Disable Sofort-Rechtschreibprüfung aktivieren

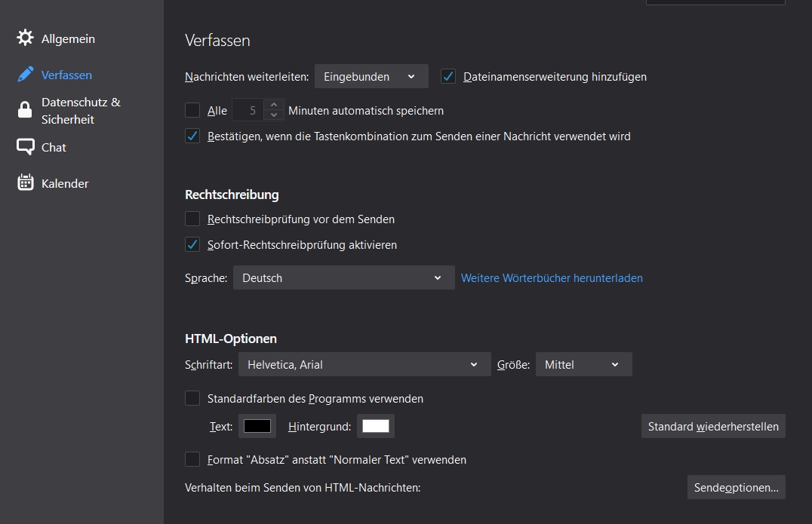point(192,244)
